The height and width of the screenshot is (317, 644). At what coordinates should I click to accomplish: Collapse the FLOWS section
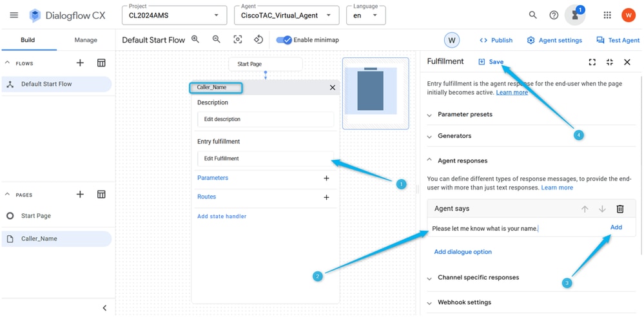[x=7, y=63]
